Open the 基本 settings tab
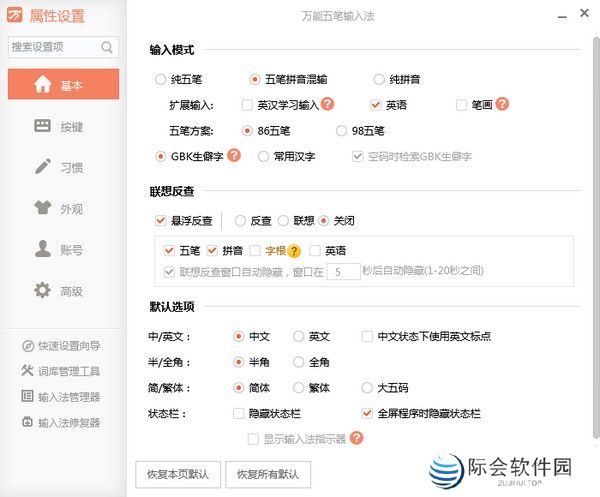The height and width of the screenshot is (497, 600). (64, 84)
